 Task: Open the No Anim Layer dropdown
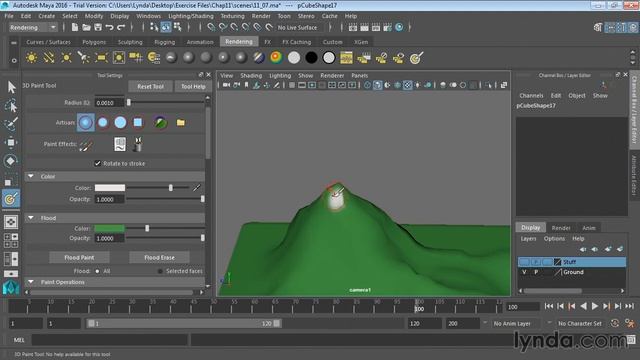517,324
